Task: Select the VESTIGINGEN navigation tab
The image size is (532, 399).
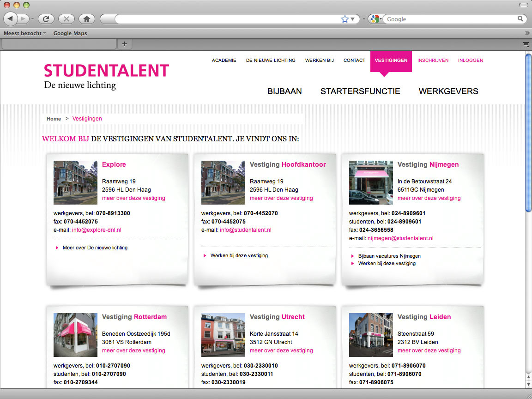Action: [391, 60]
